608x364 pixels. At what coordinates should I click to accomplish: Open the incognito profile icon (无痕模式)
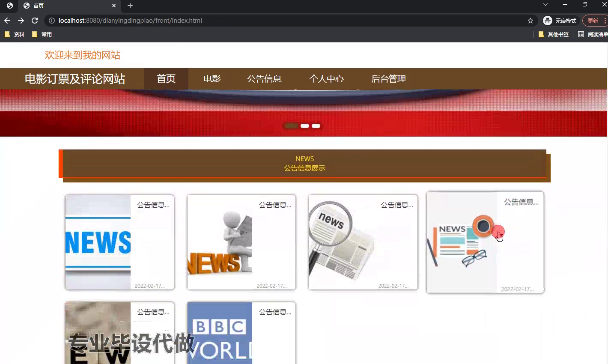(560, 21)
